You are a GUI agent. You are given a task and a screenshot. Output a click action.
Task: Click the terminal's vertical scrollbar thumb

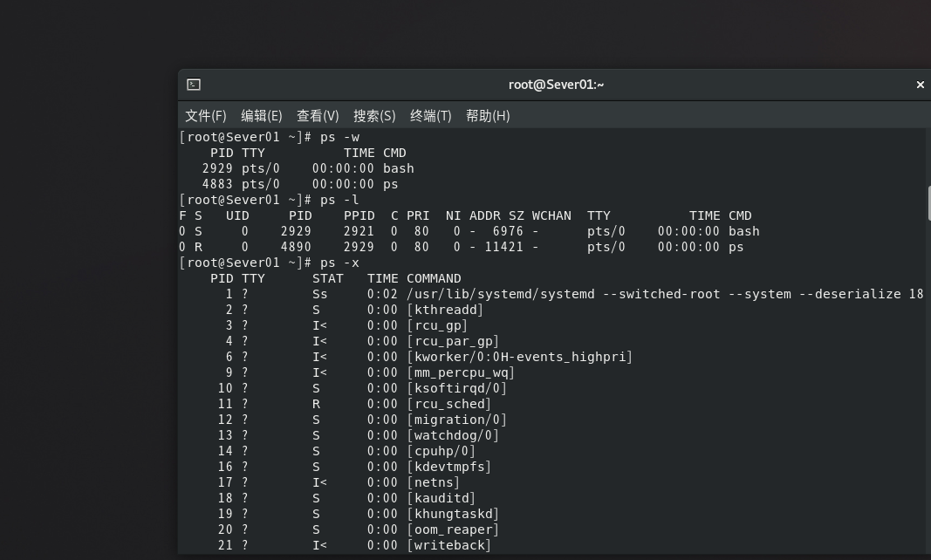coord(928,202)
